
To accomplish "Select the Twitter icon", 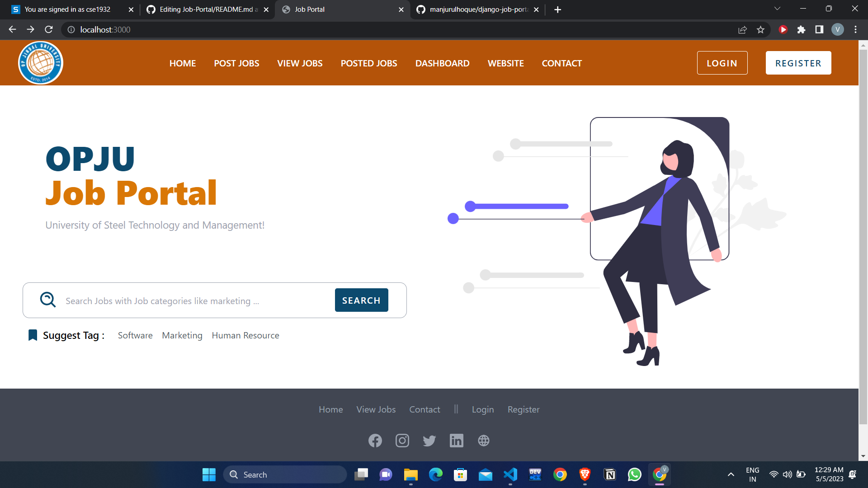I will [429, 441].
